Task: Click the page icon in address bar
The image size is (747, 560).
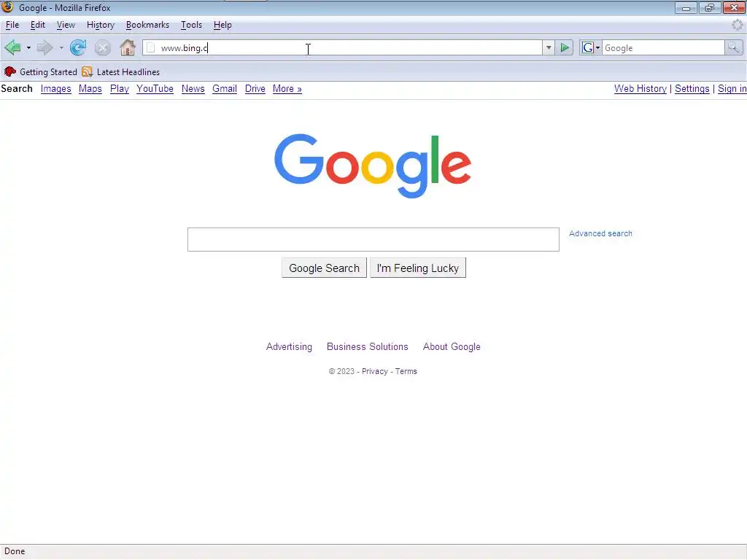Action: pos(150,47)
